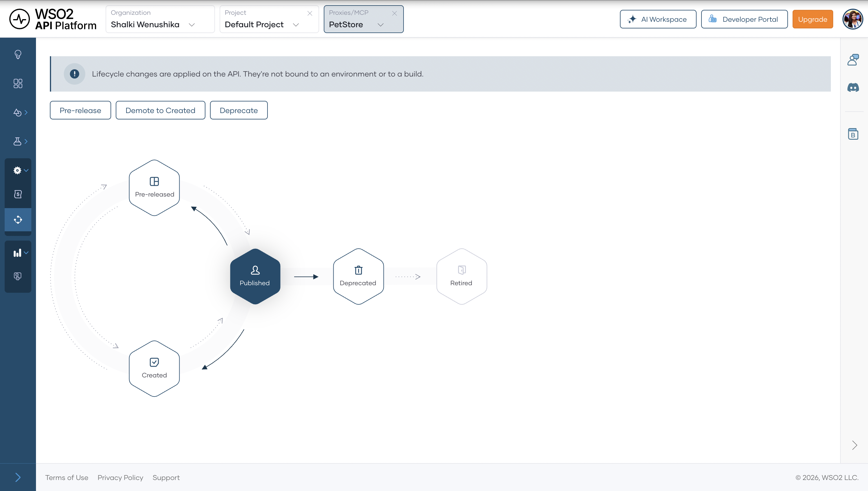The height and width of the screenshot is (491, 868).
Task: Open the Organization dropdown Shalki Wenushika
Action: [160, 19]
